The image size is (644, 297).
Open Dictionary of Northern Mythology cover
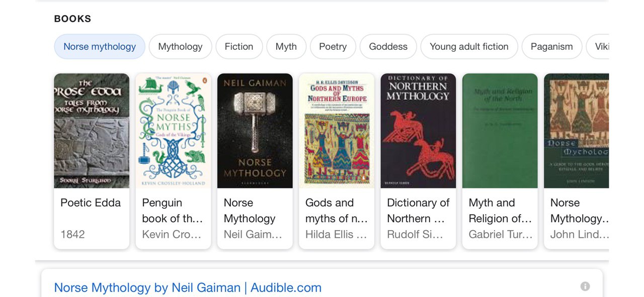click(418, 131)
